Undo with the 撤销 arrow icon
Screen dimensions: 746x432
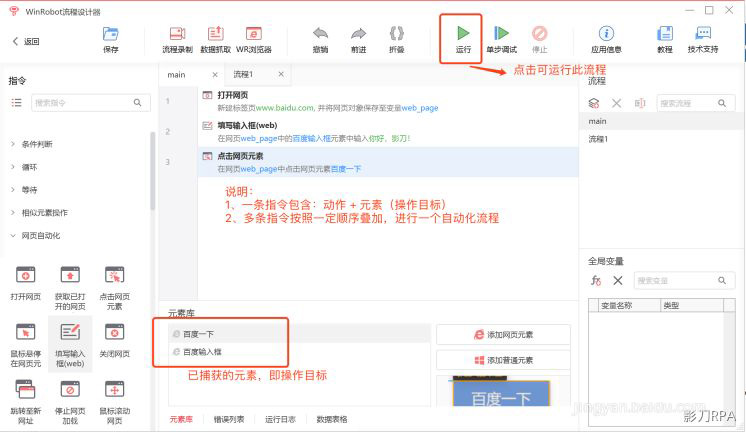tap(320, 34)
